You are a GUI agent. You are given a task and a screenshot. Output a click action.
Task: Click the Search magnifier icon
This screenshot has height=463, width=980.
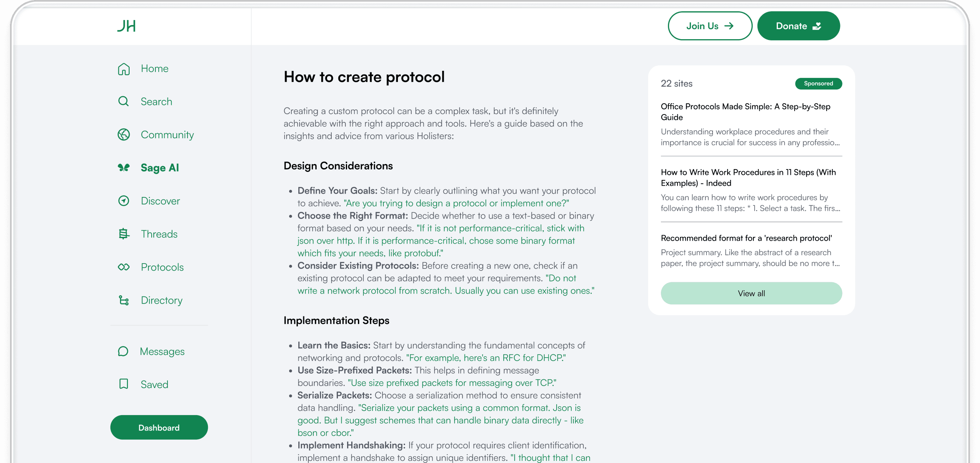point(123,101)
